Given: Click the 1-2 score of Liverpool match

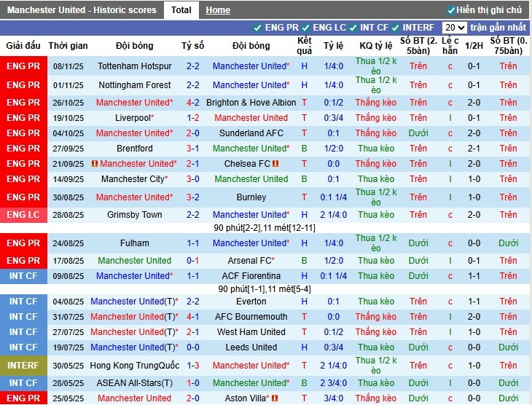Looking at the screenshot, I should pos(192,118).
